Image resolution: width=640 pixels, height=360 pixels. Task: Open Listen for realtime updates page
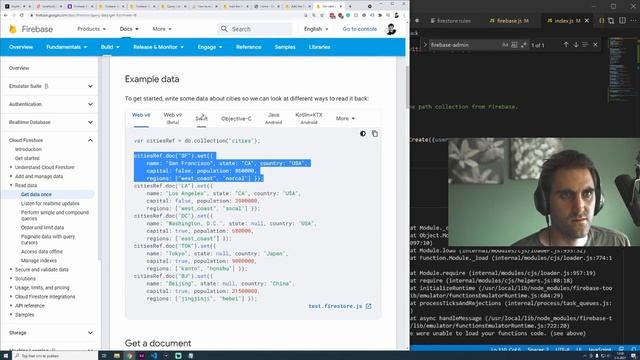pos(50,203)
